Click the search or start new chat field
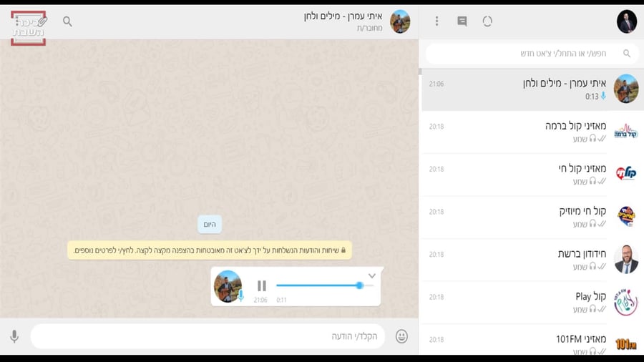Viewport: 644px width, 362px height. 530,54
